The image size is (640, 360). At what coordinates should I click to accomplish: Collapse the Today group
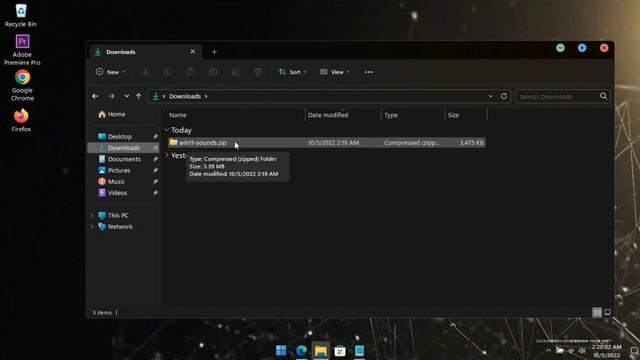tap(167, 130)
